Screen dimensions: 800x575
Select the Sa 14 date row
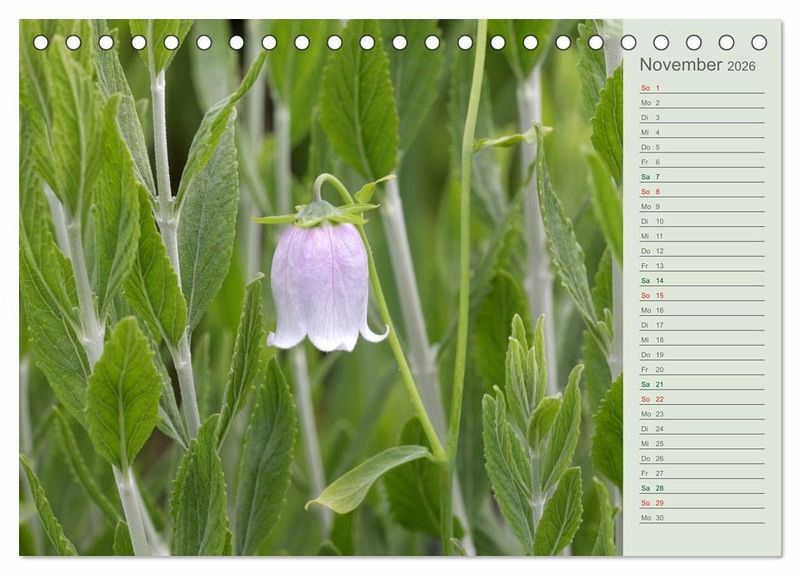point(702,280)
